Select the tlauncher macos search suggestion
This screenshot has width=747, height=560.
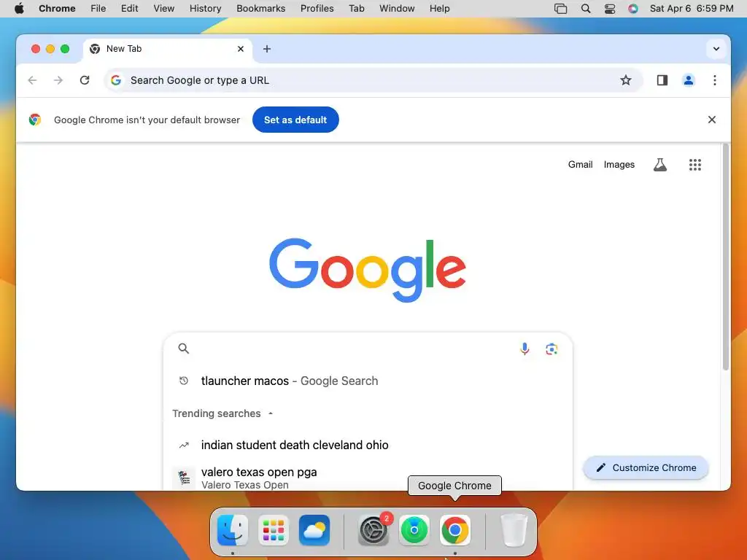coord(368,381)
